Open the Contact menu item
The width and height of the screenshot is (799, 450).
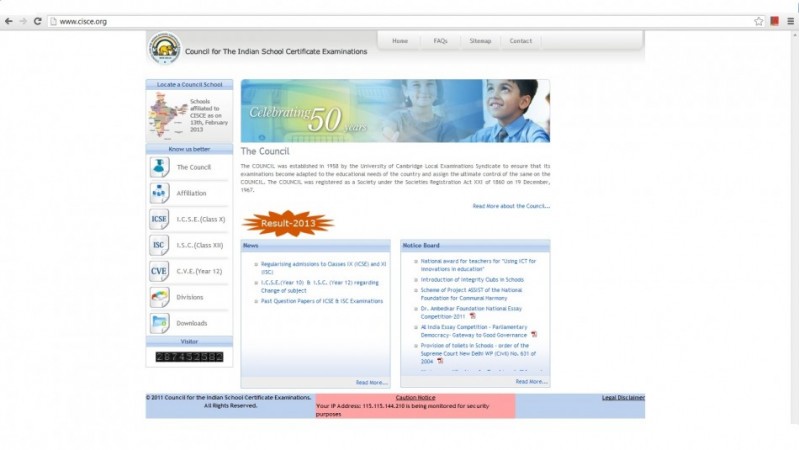(x=521, y=41)
